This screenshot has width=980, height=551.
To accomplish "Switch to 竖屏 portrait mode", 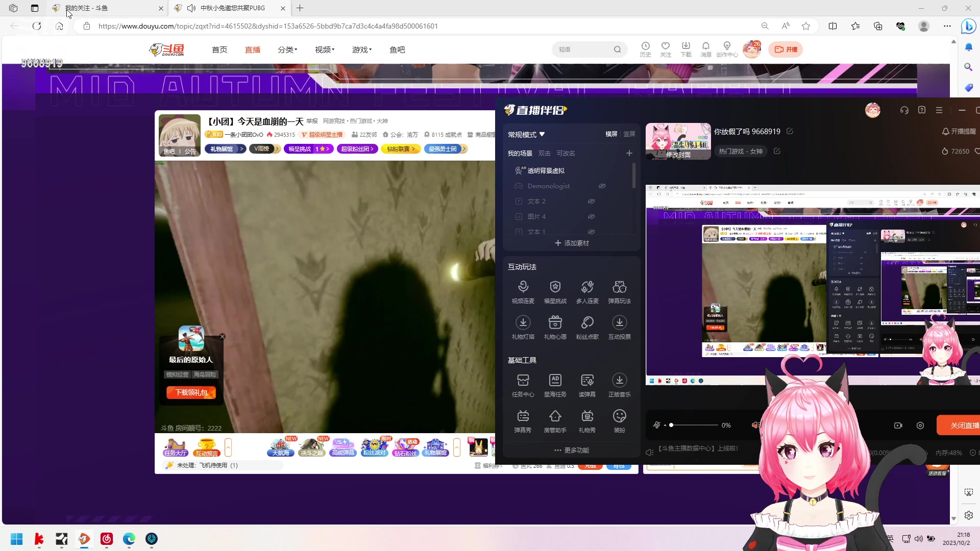I will pyautogui.click(x=629, y=134).
